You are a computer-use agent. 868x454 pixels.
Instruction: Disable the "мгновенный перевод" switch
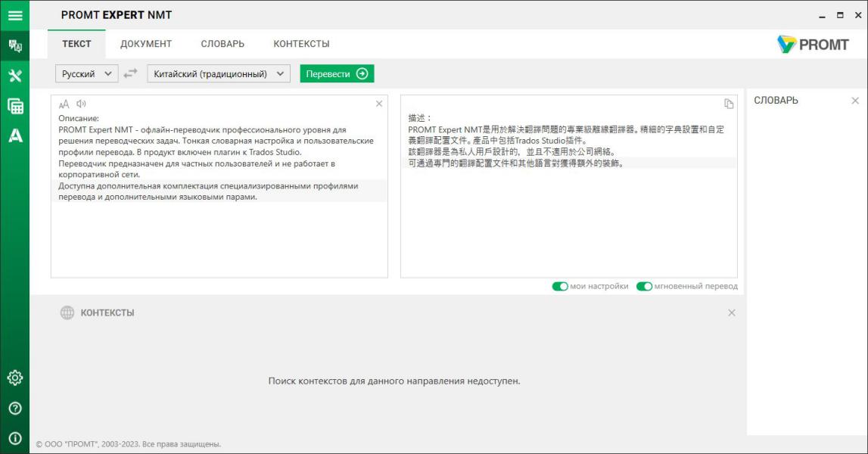pos(644,287)
